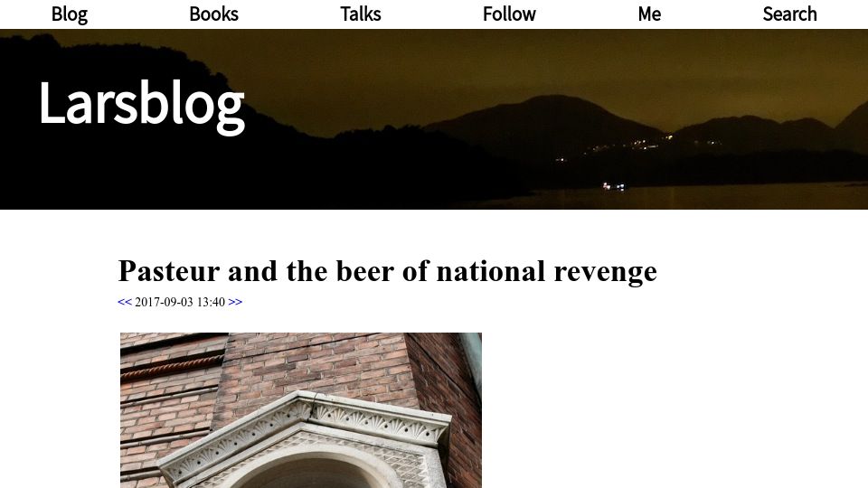The height and width of the screenshot is (488, 868).
Task: Go to previous post via << link
Action: (125, 302)
